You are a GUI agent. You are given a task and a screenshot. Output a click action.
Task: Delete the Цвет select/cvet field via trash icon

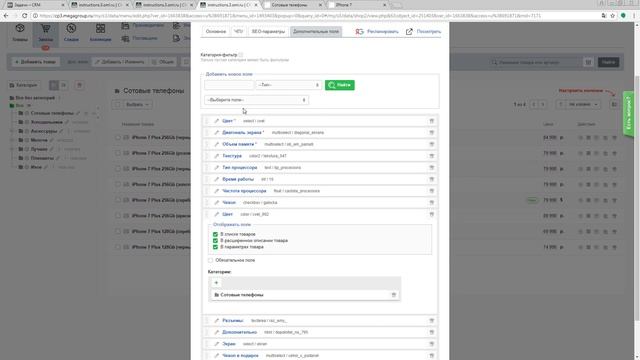pyautogui.click(x=431, y=121)
